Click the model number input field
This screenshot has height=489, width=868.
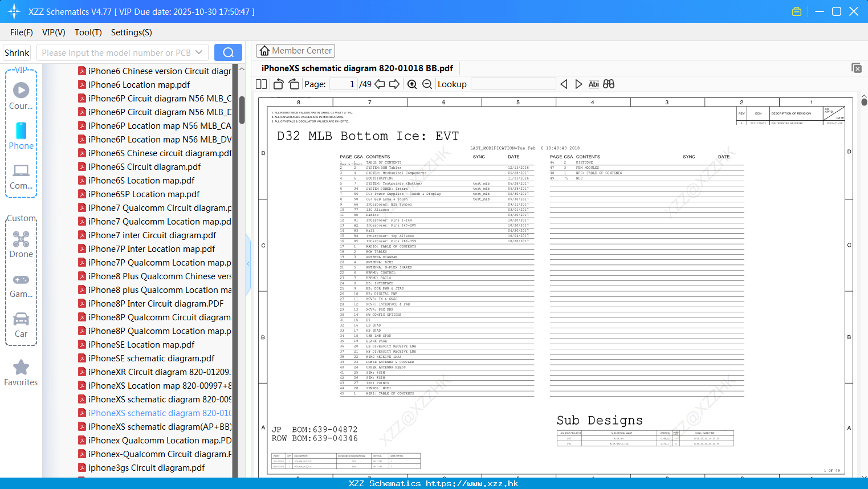point(116,52)
